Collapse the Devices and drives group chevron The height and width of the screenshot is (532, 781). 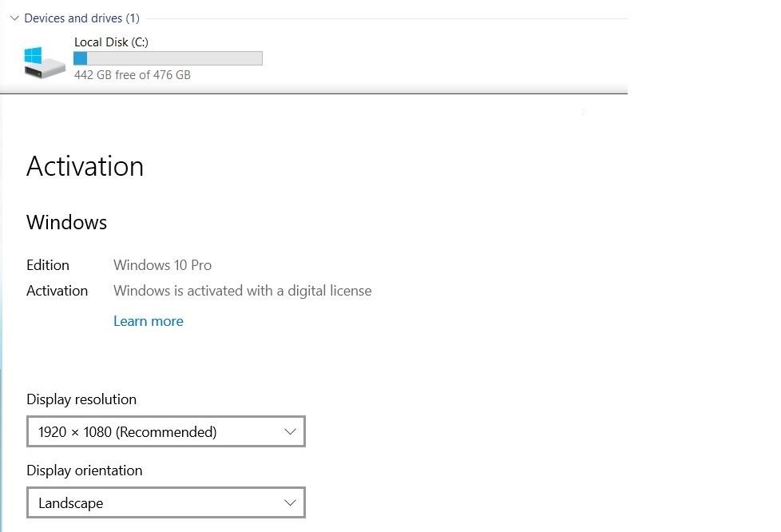coord(14,18)
